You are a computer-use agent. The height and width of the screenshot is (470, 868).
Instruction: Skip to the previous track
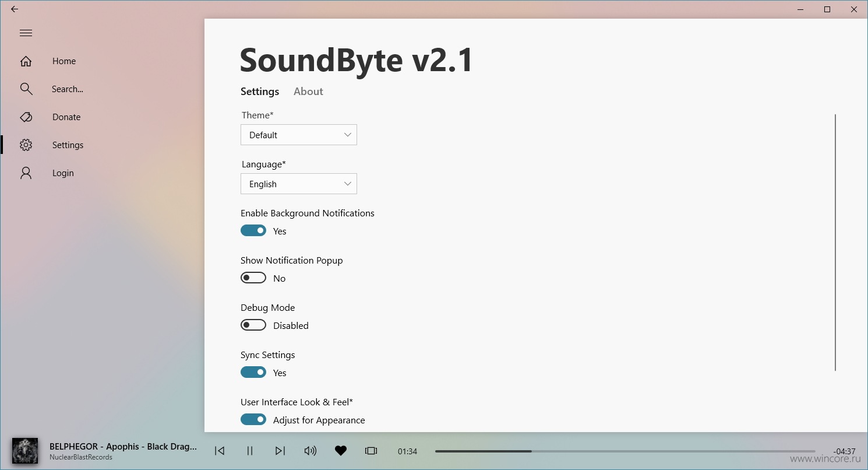pos(220,451)
